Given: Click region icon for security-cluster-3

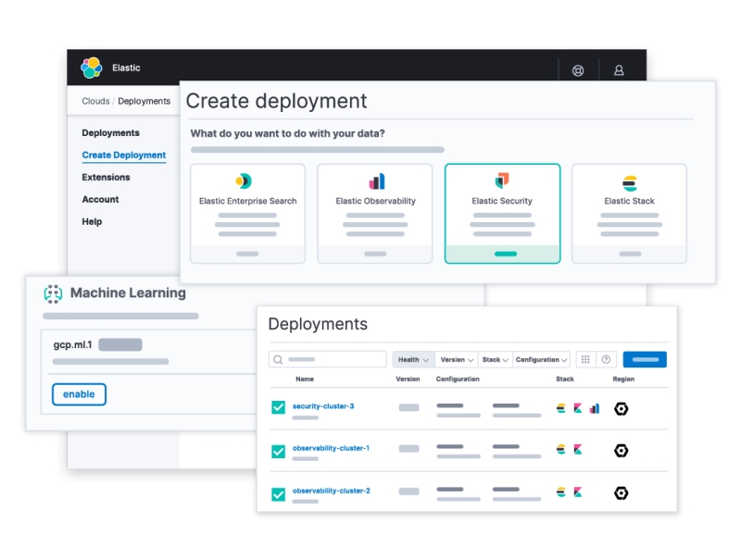Looking at the screenshot, I should [x=621, y=408].
